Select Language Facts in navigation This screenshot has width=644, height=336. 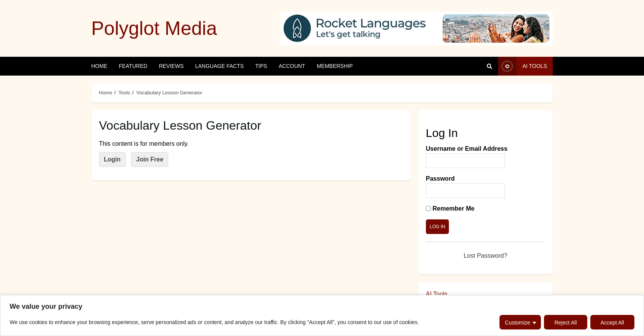[219, 66]
